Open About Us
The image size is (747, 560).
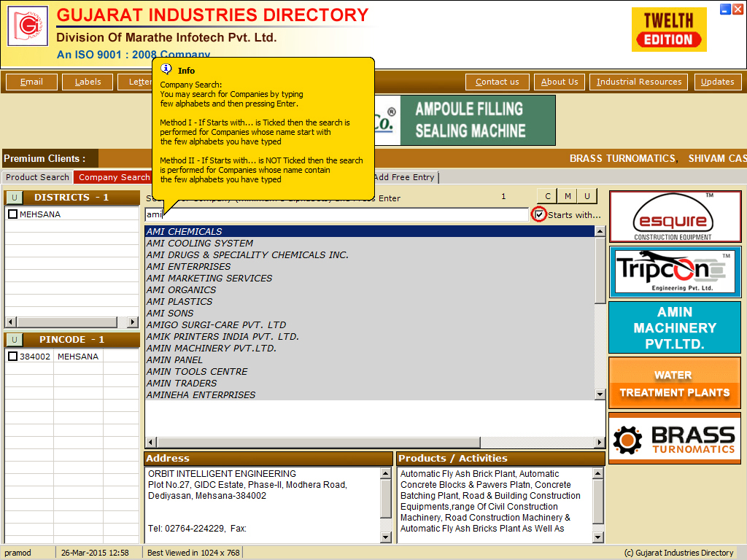click(560, 82)
